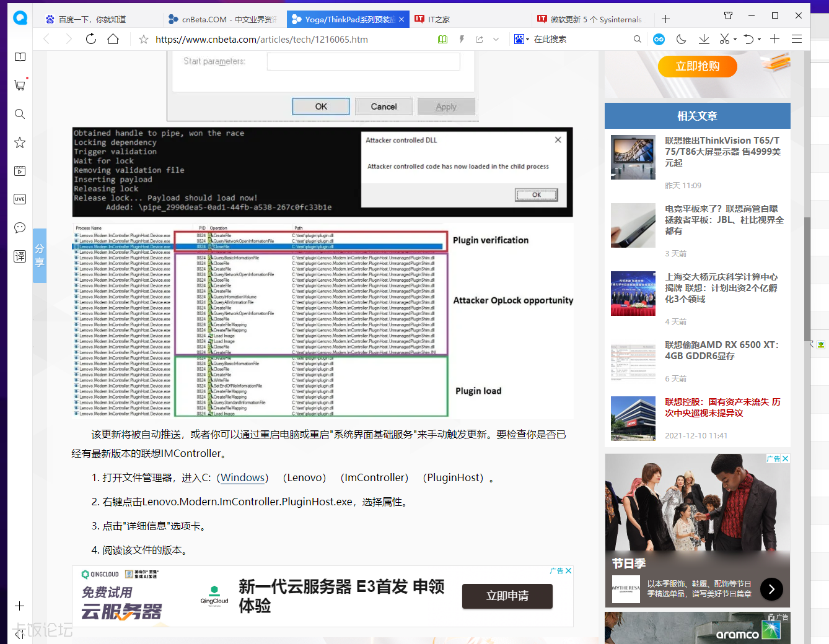
Task: Open 上海交大杨元庆科学计算中心 article link
Action: tap(721, 288)
